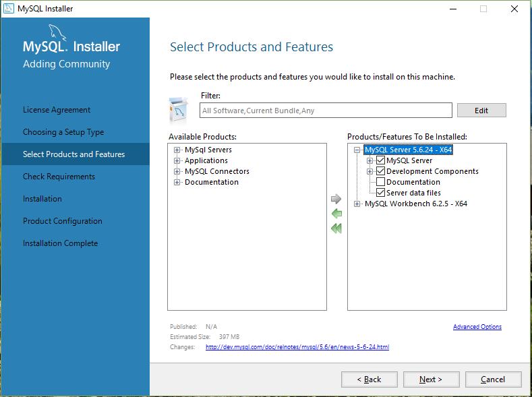This screenshot has height=397, width=532.
Task: Click the gray right arrow to add product
Action: point(336,199)
